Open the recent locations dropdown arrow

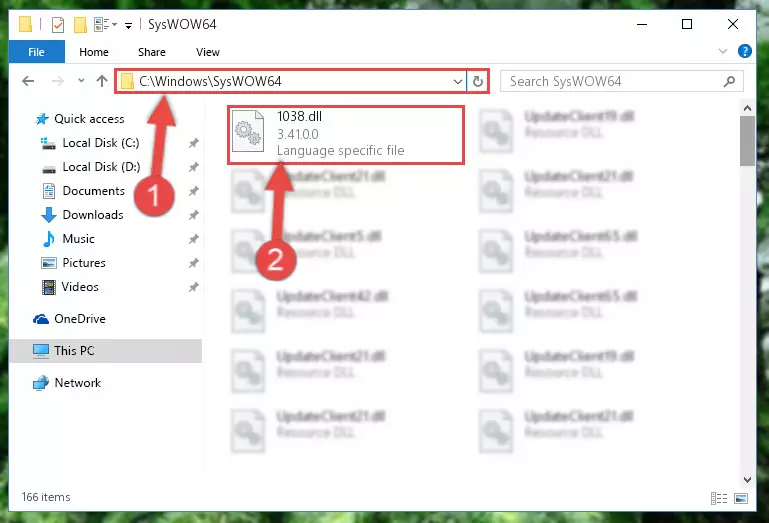(x=81, y=80)
